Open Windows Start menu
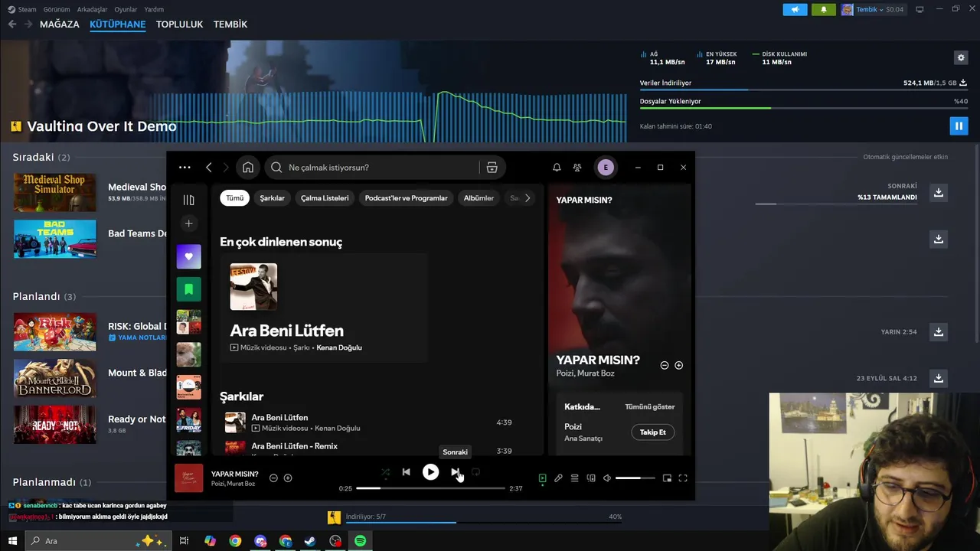Image resolution: width=980 pixels, height=551 pixels. click(x=12, y=541)
